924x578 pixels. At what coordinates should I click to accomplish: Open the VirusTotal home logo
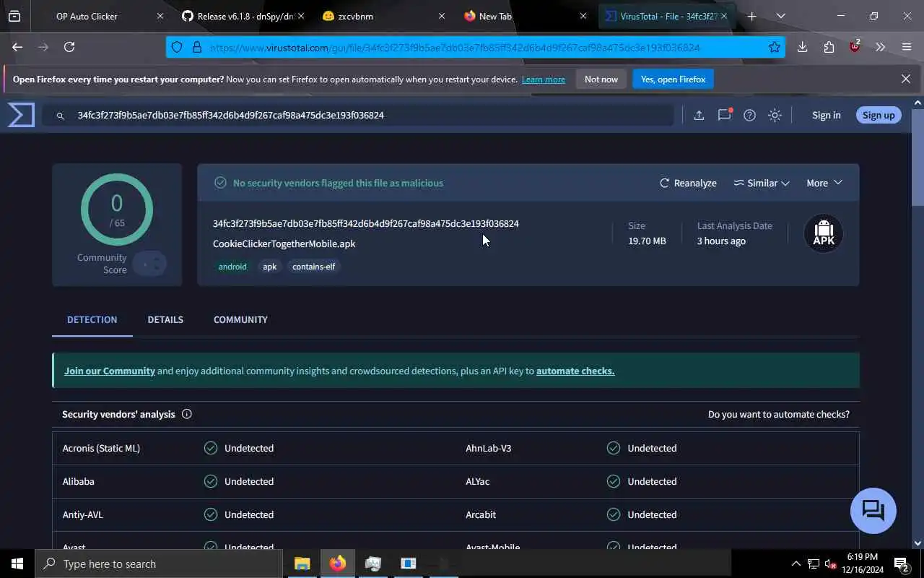[21, 115]
